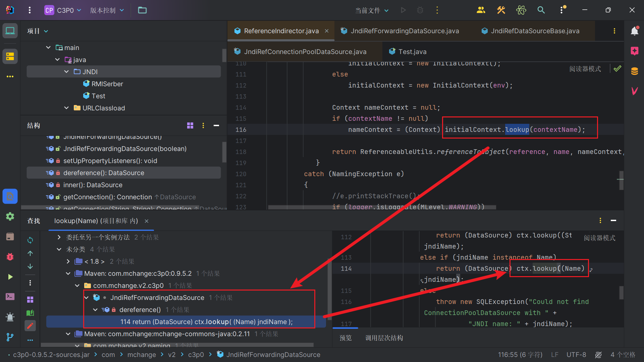This screenshot has width=644, height=362.
Task: Open the Structure view options grid icon
Action: click(x=190, y=125)
